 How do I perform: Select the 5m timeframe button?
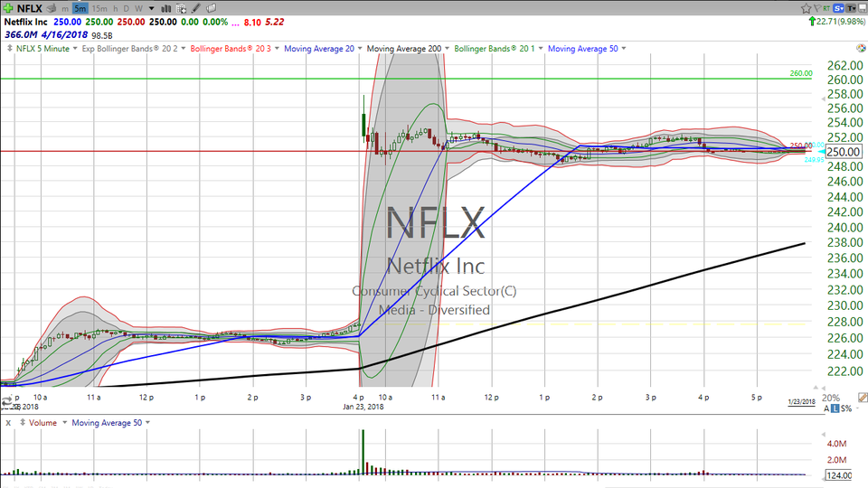pos(80,8)
